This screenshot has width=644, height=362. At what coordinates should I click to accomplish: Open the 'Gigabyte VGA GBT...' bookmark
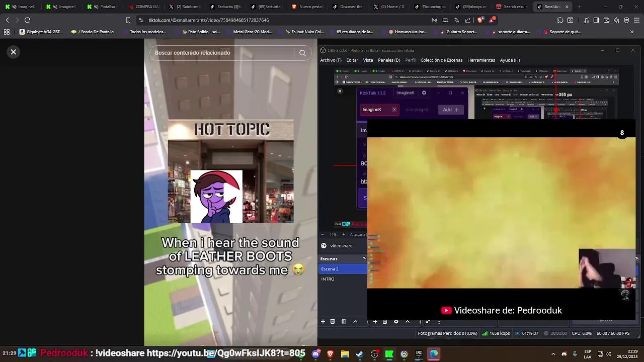pos(41,32)
